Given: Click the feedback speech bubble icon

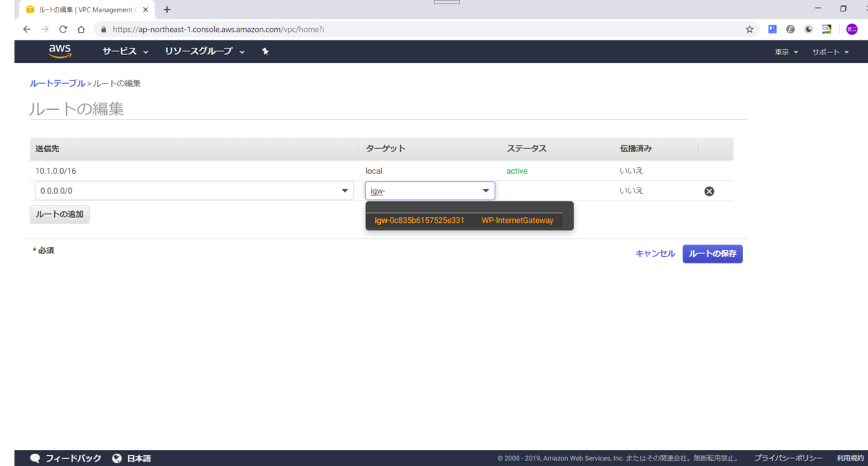Looking at the screenshot, I should click(x=35, y=458).
